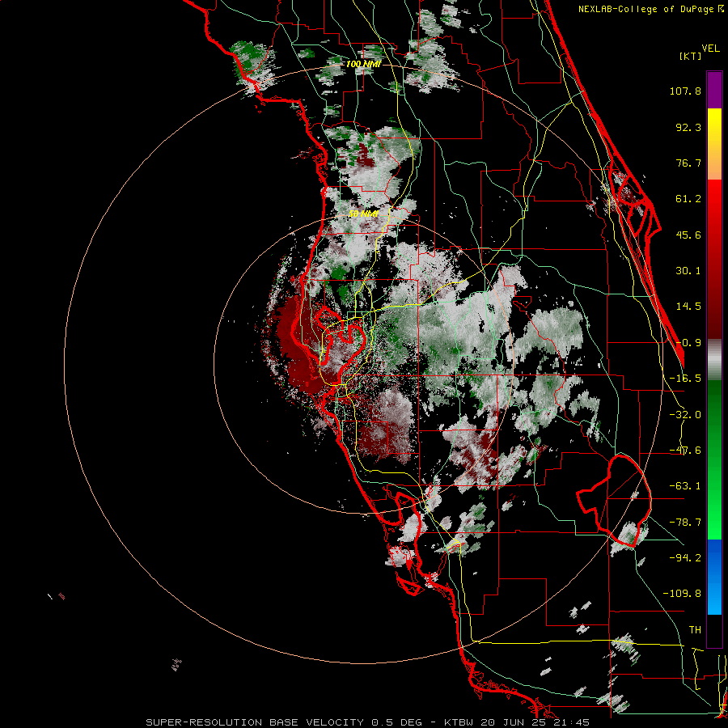Click the TH label on the color scale
This screenshot has width=728, height=728.
point(695,630)
